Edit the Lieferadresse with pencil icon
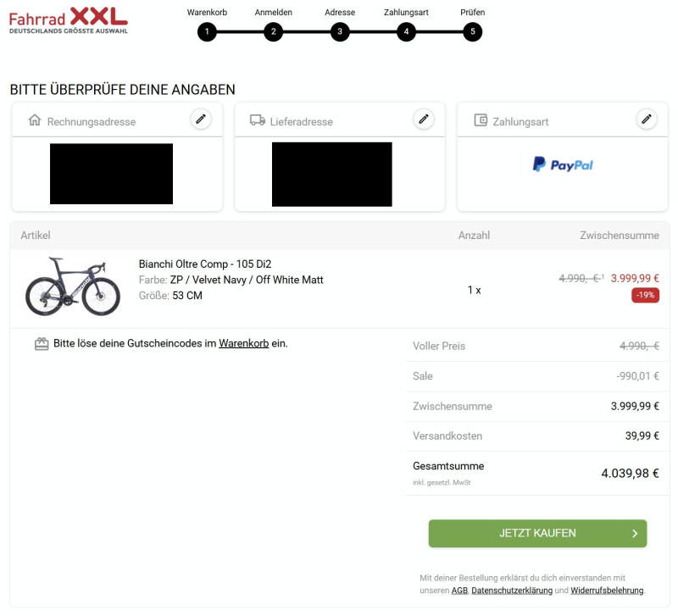This screenshot has height=616, width=678. coord(424,119)
